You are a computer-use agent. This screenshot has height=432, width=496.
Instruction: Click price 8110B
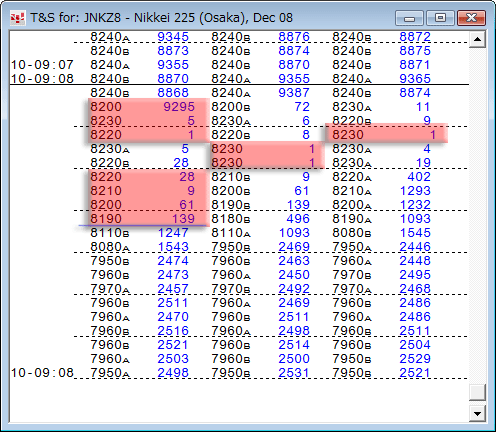point(110,233)
